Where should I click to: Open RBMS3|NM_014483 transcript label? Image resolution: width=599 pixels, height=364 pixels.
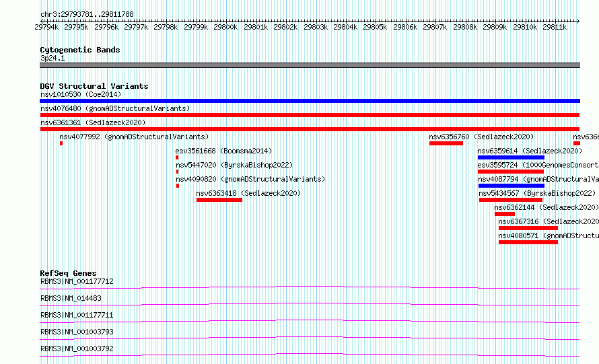point(71,298)
